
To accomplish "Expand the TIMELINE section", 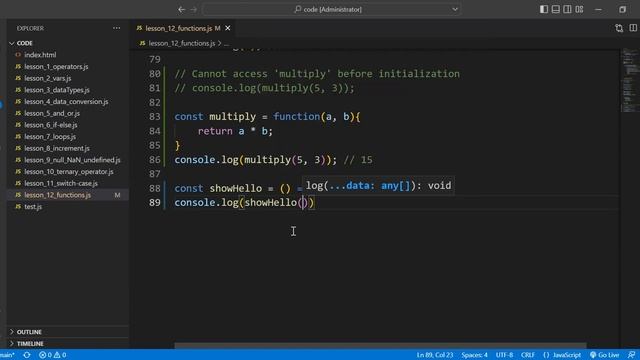I will pyautogui.click(x=67, y=343).
